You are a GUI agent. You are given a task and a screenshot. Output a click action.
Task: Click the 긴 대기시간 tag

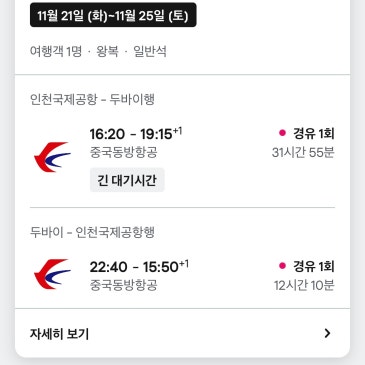(127, 180)
